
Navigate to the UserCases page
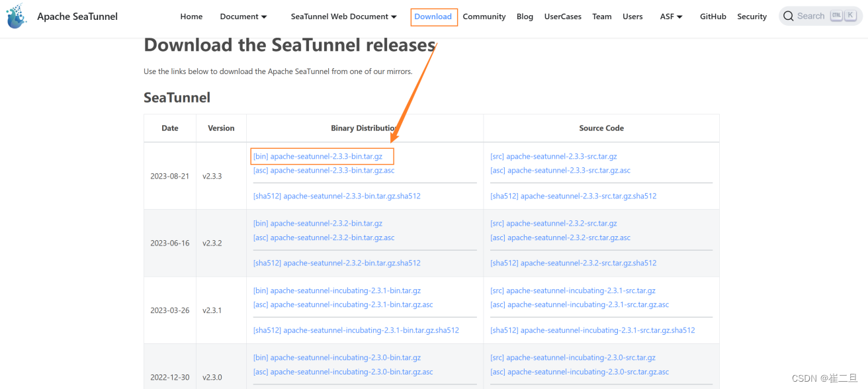(x=562, y=17)
